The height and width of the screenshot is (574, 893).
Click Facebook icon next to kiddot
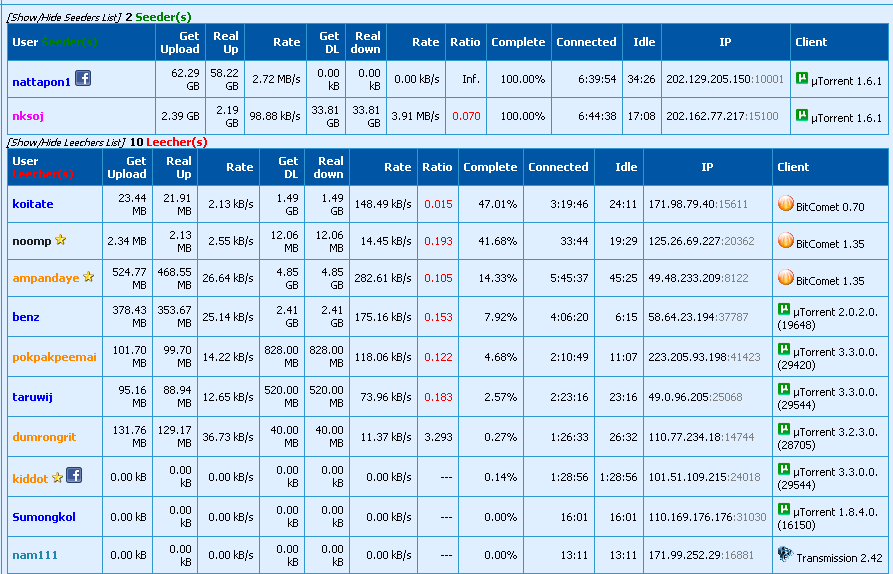coord(74,475)
